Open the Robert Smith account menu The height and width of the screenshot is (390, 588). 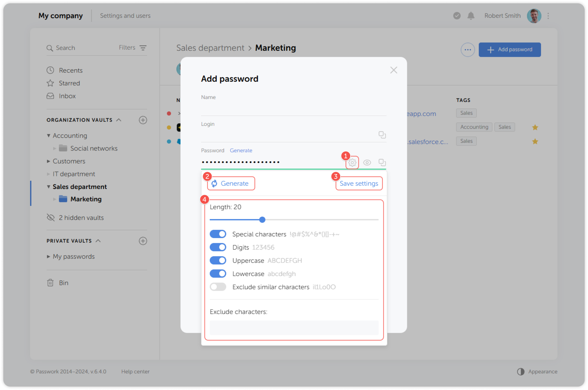click(502, 16)
